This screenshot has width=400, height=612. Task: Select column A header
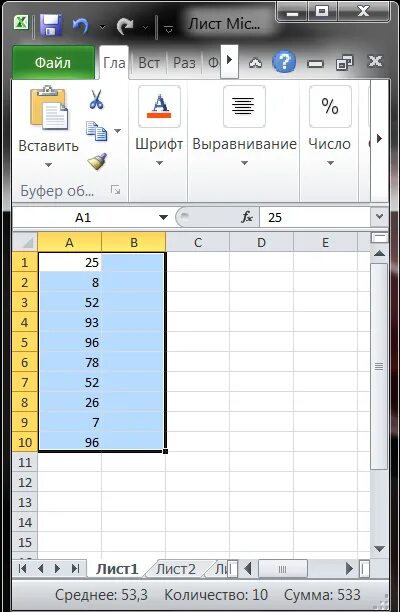pyautogui.click(x=69, y=242)
